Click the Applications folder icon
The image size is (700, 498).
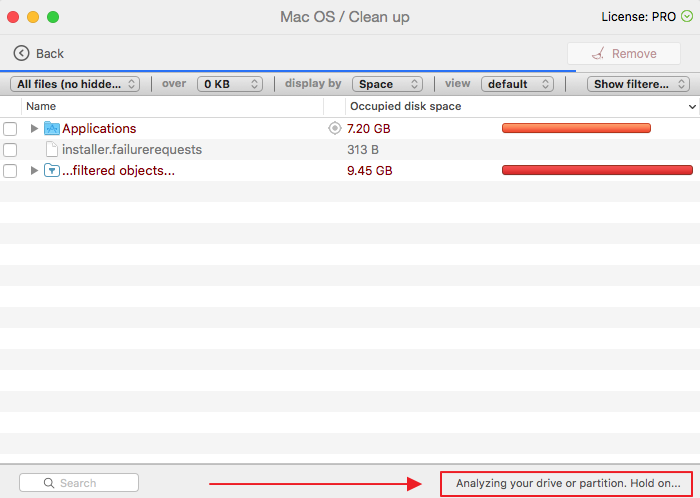pos(52,129)
